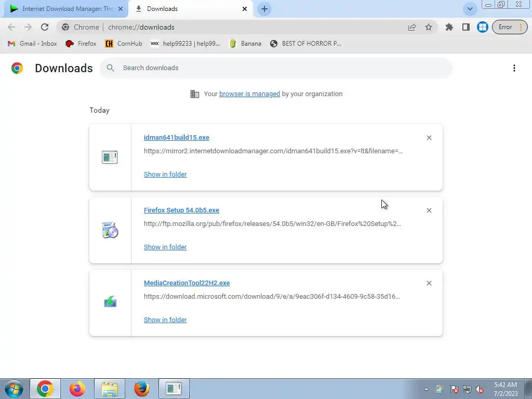The image size is (532, 399).
Task: Open the Firefox bookmark
Action: 81,44
